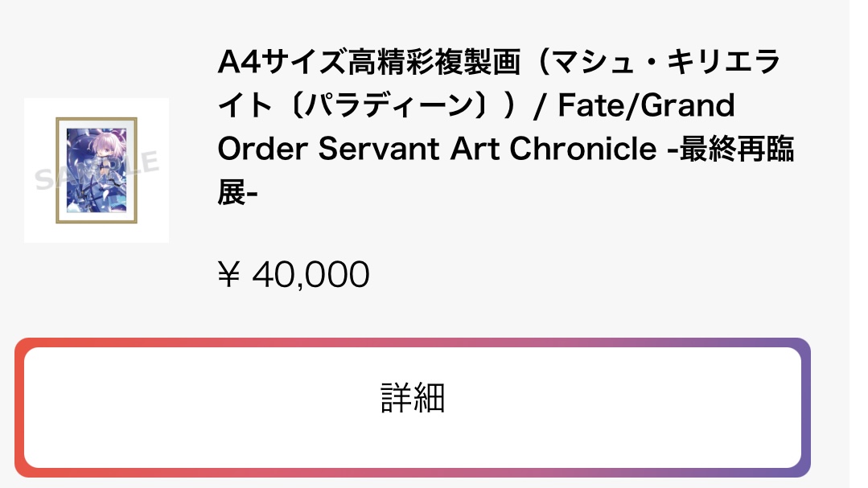Click the purple right edge of 詳細 button

click(806, 408)
